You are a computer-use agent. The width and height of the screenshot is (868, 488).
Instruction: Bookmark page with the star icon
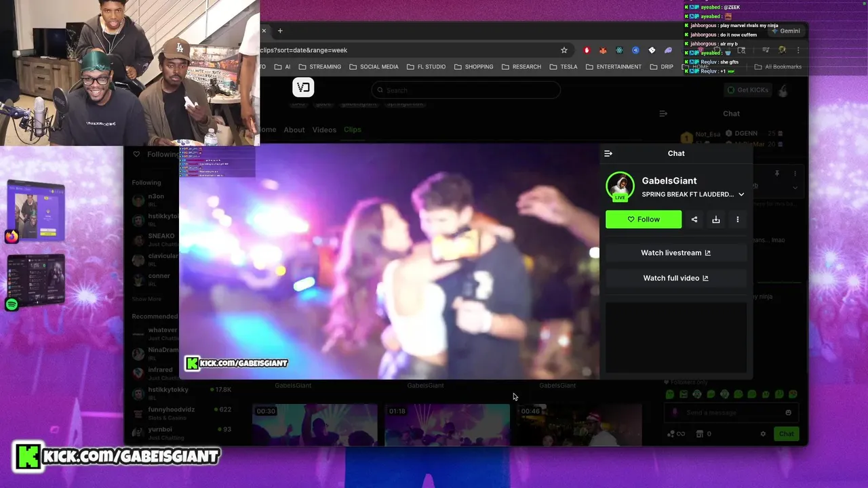(564, 50)
